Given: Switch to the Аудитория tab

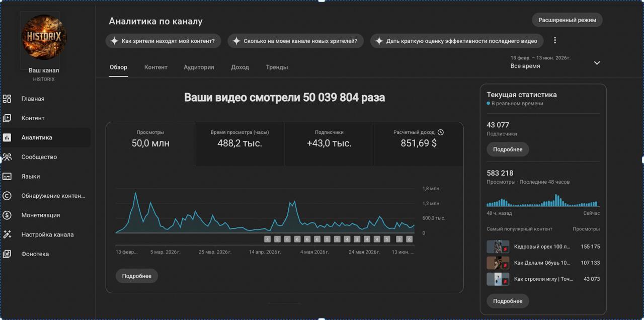Looking at the screenshot, I should pyautogui.click(x=199, y=67).
